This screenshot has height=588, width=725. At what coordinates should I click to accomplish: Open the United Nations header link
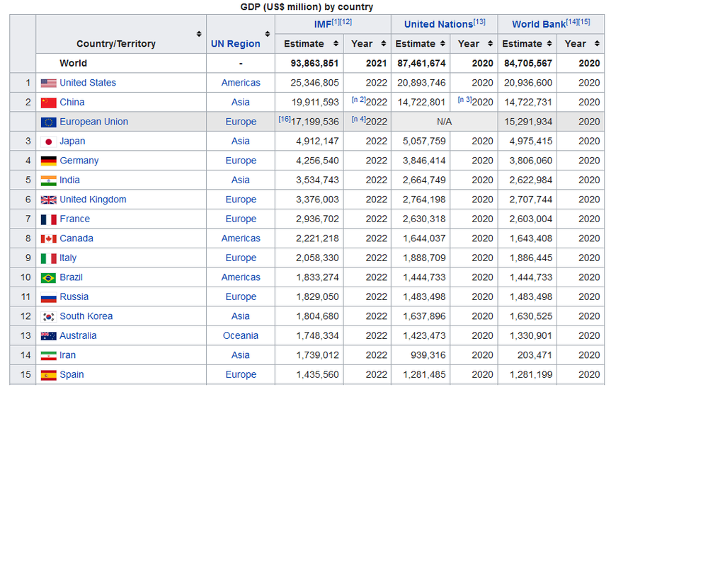pyautogui.click(x=438, y=25)
